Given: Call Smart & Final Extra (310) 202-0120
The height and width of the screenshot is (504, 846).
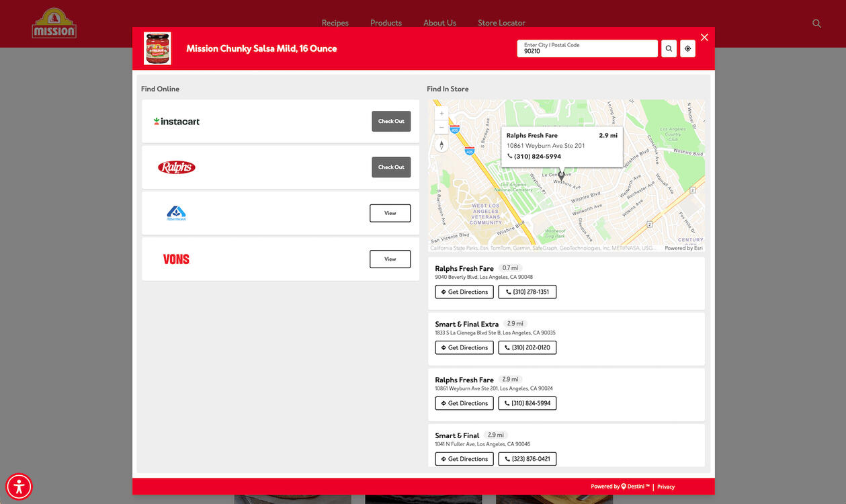Looking at the screenshot, I should click(527, 347).
